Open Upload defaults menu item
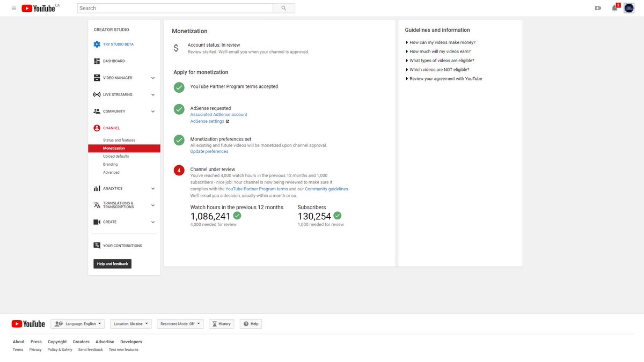This screenshot has width=644, height=362. [116, 156]
